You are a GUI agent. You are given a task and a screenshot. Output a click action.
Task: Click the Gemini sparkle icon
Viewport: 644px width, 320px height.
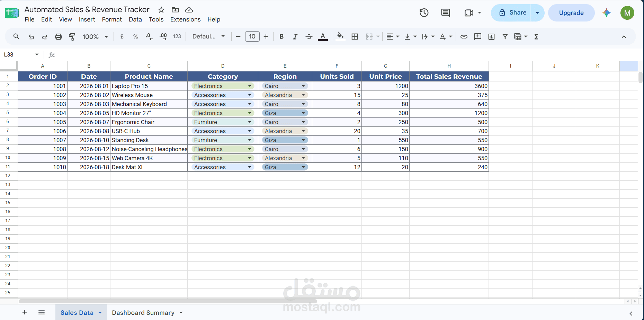(606, 13)
